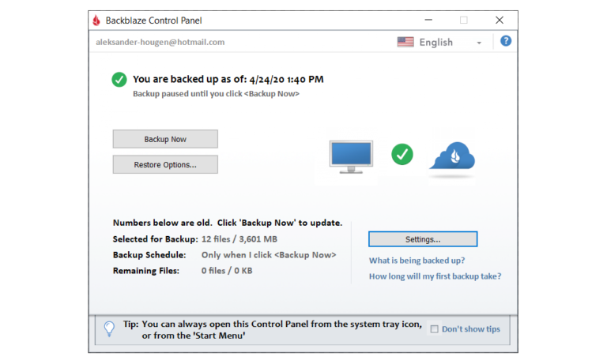Viewport: 607px width, 364px height.
Task: Click the US flag language icon
Action: point(405,42)
